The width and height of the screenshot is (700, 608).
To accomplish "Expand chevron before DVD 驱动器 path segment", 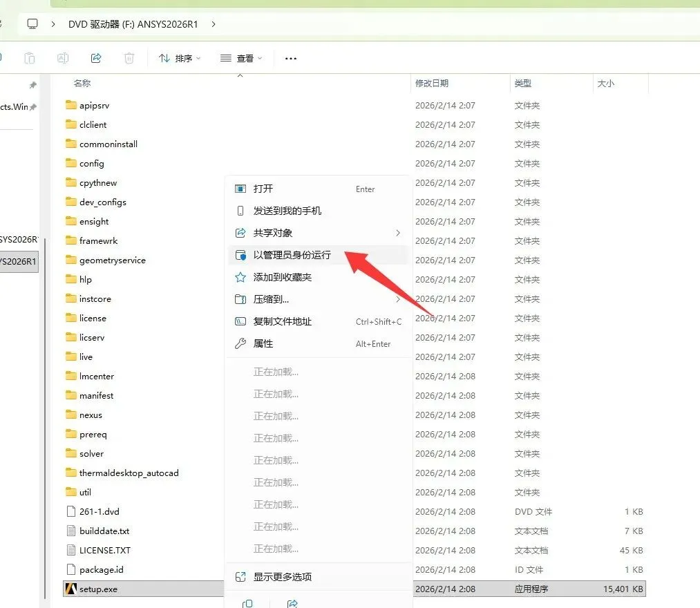I will pos(53,24).
